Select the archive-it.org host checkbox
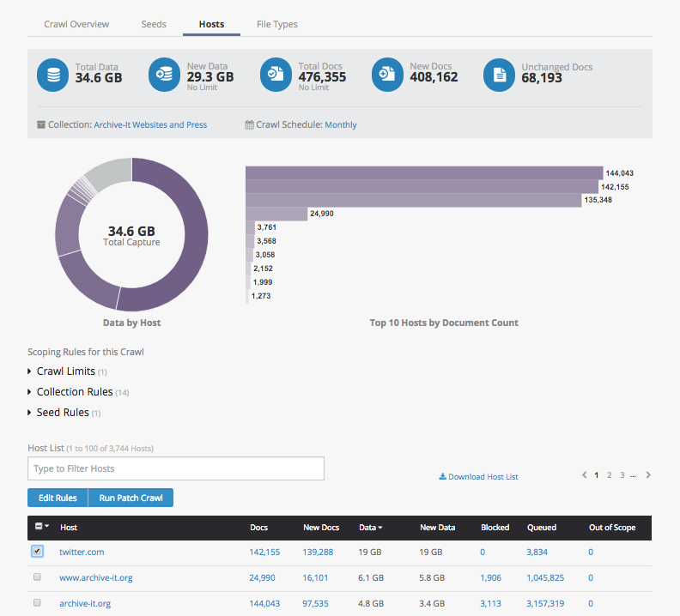 click(37, 603)
